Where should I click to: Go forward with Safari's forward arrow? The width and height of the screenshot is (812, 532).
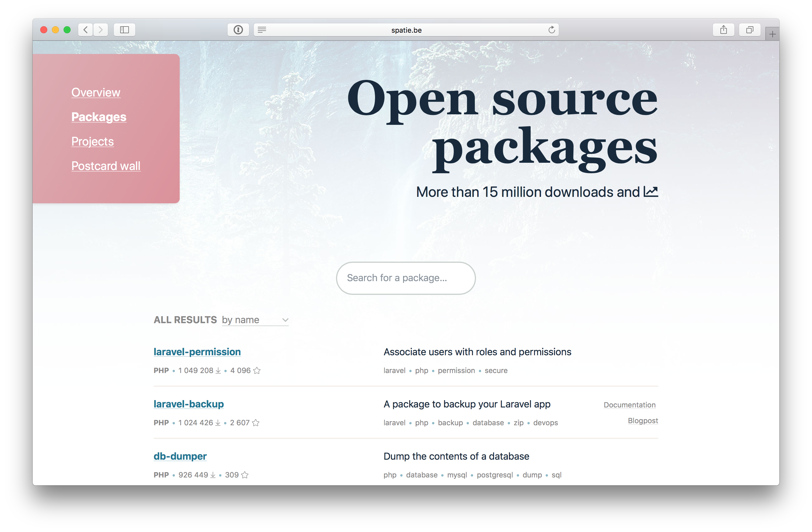pyautogui.click(x=101, y=30)
